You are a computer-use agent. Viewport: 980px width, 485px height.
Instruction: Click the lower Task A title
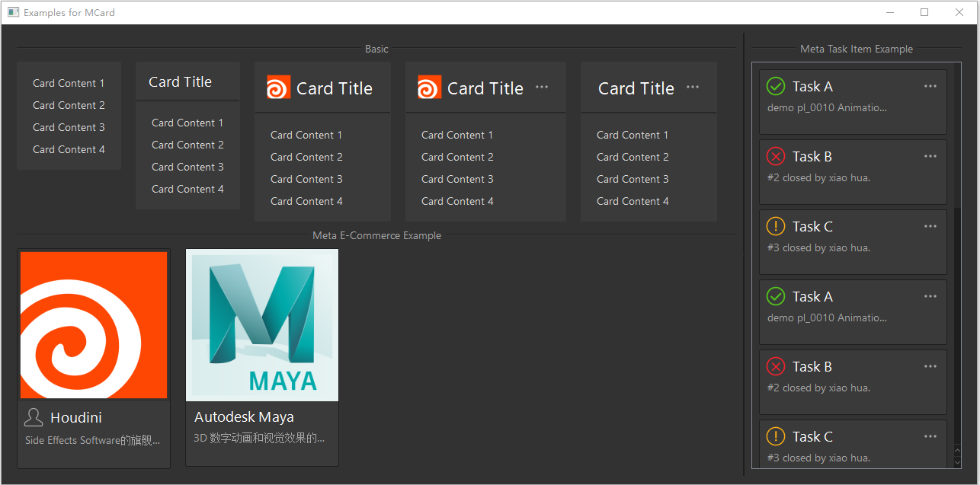pyautogui.click(x=812, y=297)
